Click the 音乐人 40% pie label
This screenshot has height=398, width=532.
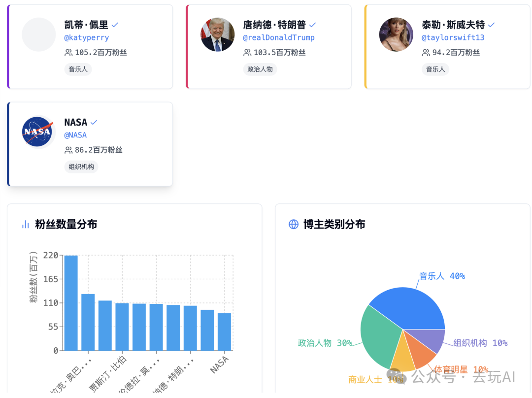click(442, 276)
